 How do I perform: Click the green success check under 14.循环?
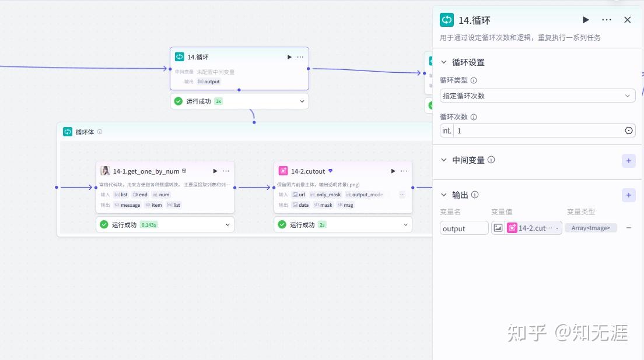[178, 101]
